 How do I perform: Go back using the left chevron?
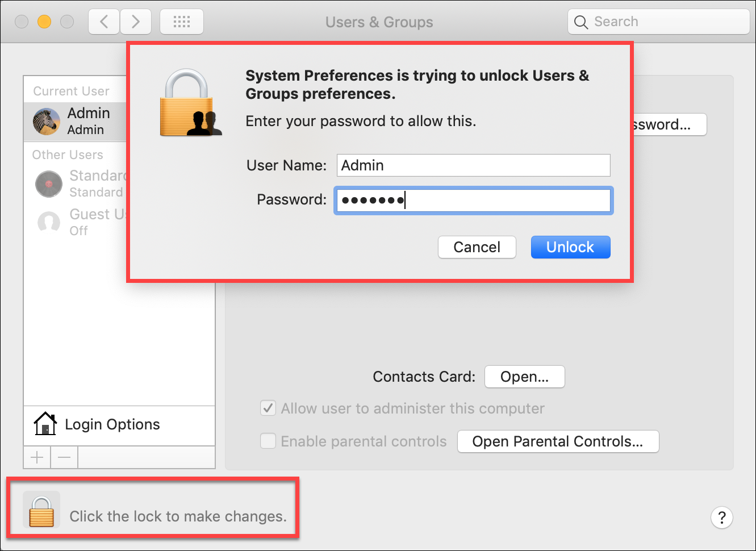(104, 22)
